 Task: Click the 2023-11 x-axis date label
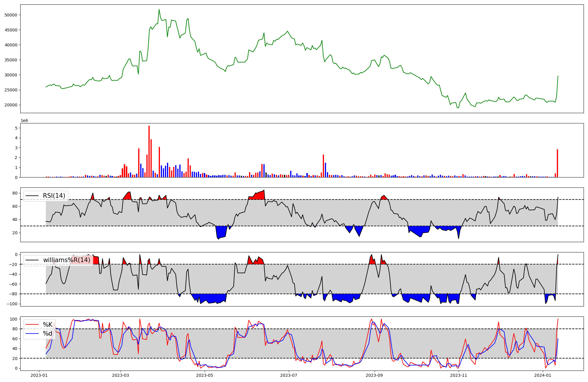coord(458,375)
